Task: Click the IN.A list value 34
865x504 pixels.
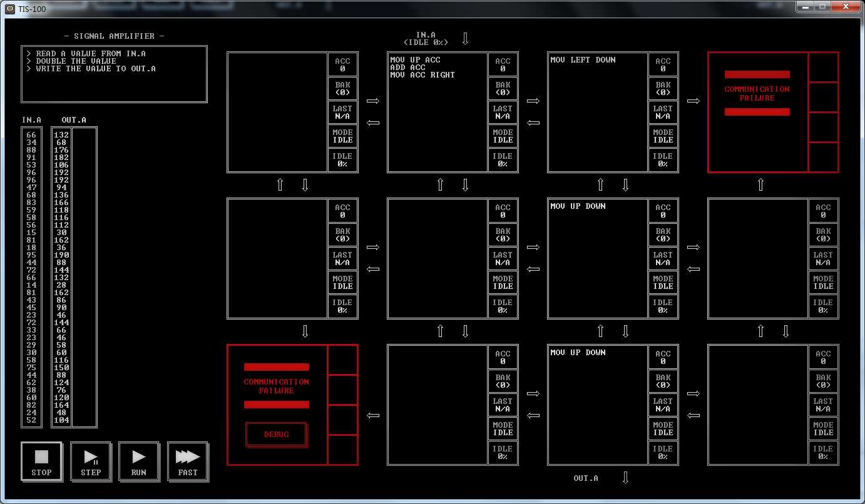Action: click(31, 143)
